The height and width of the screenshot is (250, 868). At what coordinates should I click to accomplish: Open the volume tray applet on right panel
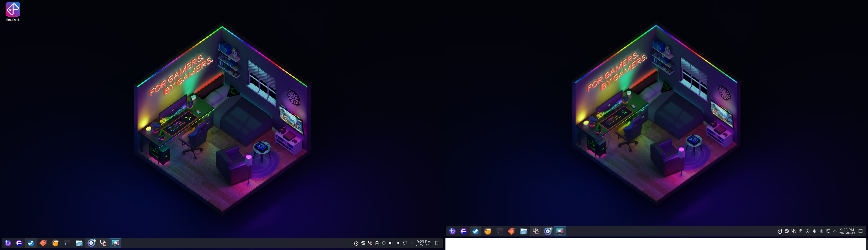[x=815, y=231]
